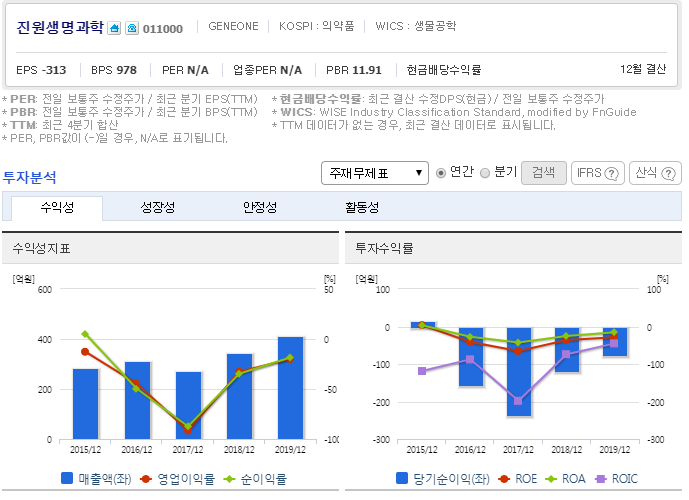This screenshot has height=500, width=689.
Task: Toggle ROA legend green marker
Action: pos(551,479)
